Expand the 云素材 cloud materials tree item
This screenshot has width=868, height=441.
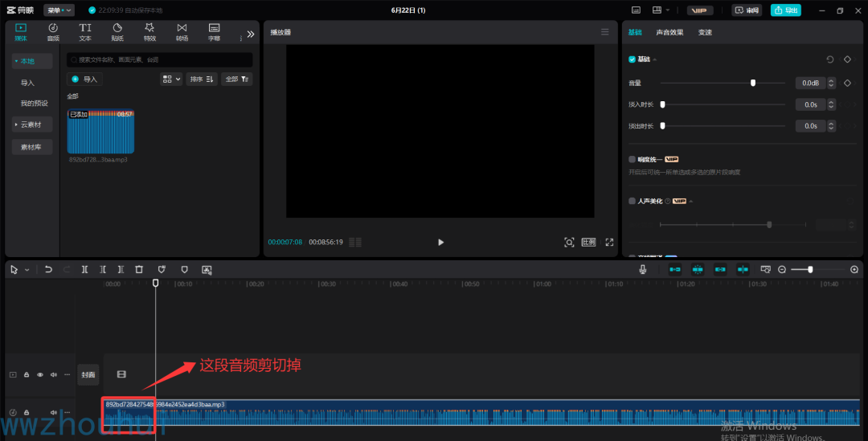coord(32,125)
